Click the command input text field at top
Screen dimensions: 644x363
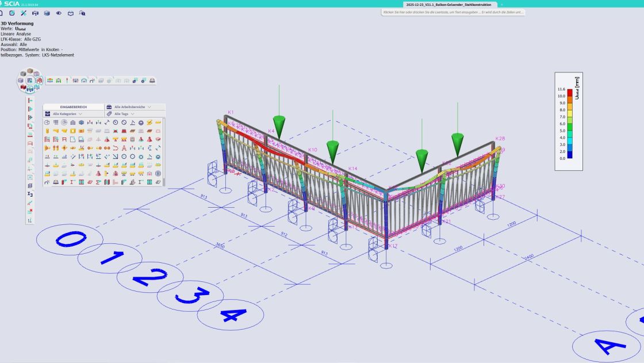tap(453, 12)
